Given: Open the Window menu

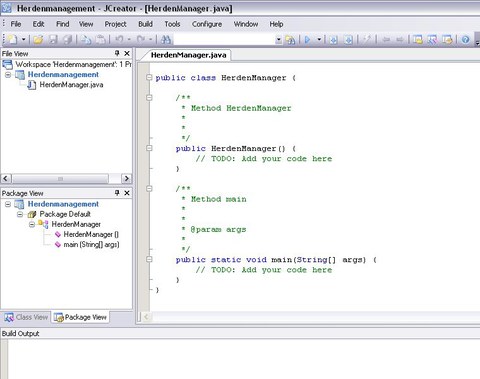Looking at the screenshot, I should point(246,24).
